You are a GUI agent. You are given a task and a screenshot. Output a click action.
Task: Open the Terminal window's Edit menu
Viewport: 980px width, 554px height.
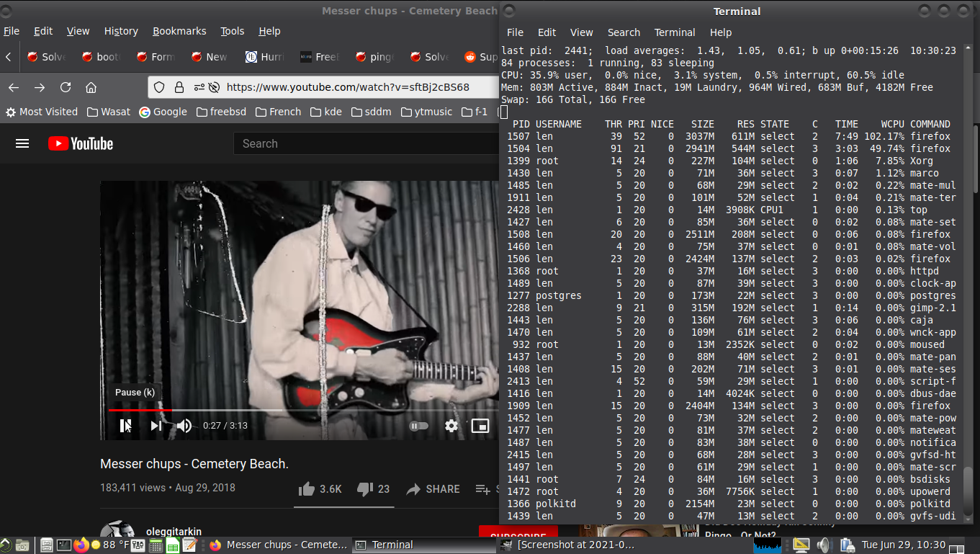[547, 32]
